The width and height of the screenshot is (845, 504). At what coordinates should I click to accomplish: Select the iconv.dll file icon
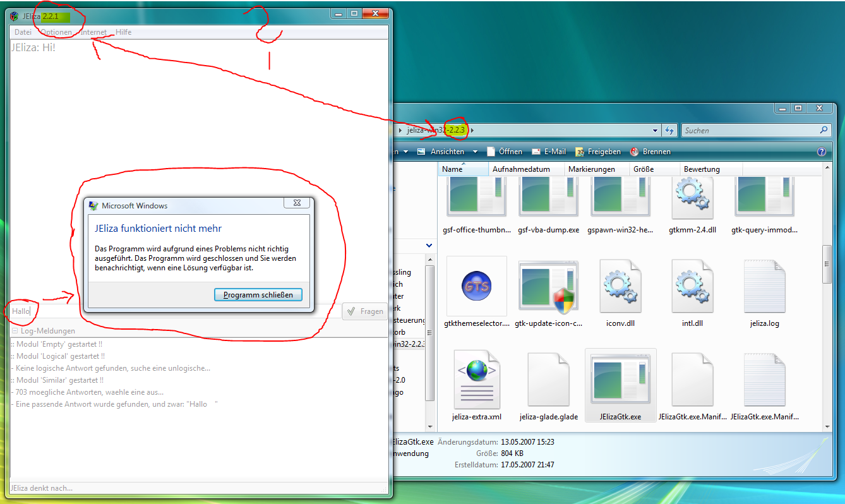point(620,285)
